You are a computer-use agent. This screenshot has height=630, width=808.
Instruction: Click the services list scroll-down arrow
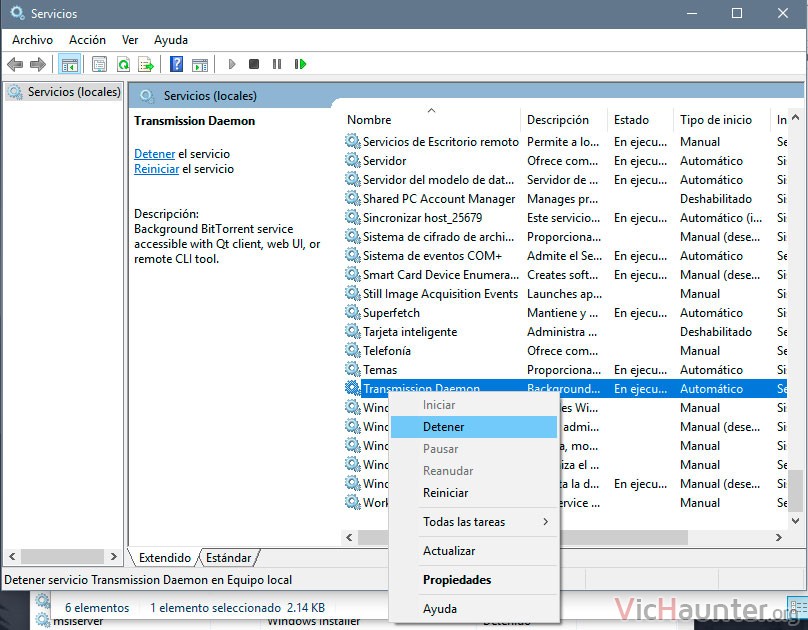(796, 521)
